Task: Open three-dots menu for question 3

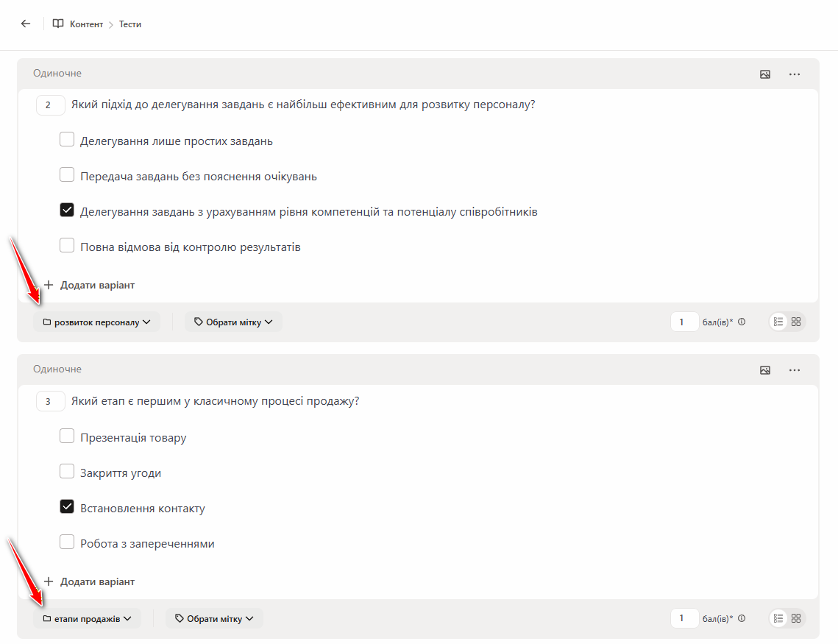Action: tap(795, 370)
